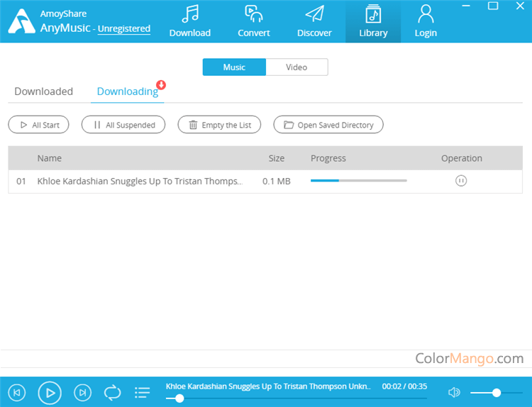Select the Music toggle
The width and height of the screenshot is (532, 407).
(x=234, y=67)
